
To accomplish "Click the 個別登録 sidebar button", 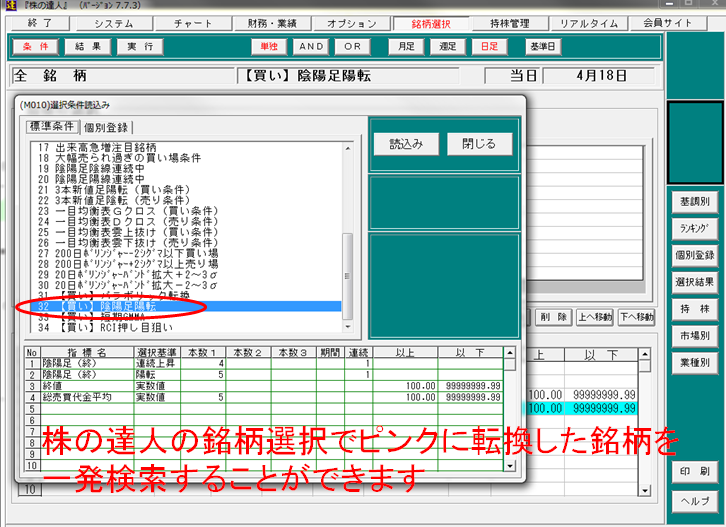I will click(x=694, y=255).
